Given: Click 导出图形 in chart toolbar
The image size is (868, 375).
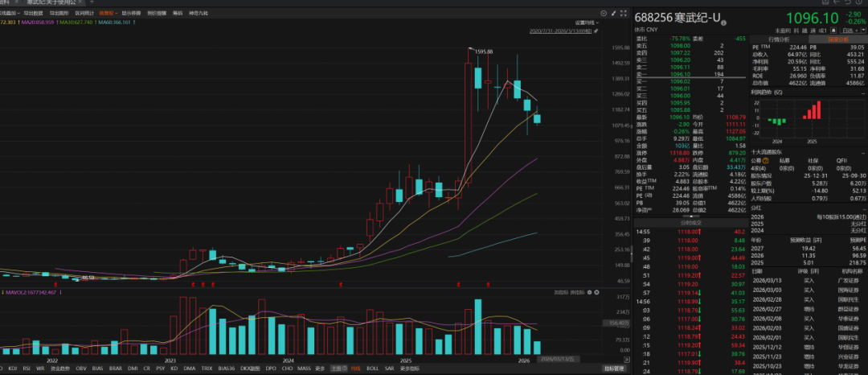Looking at the screenshot, I should click(x=59, y=14).
